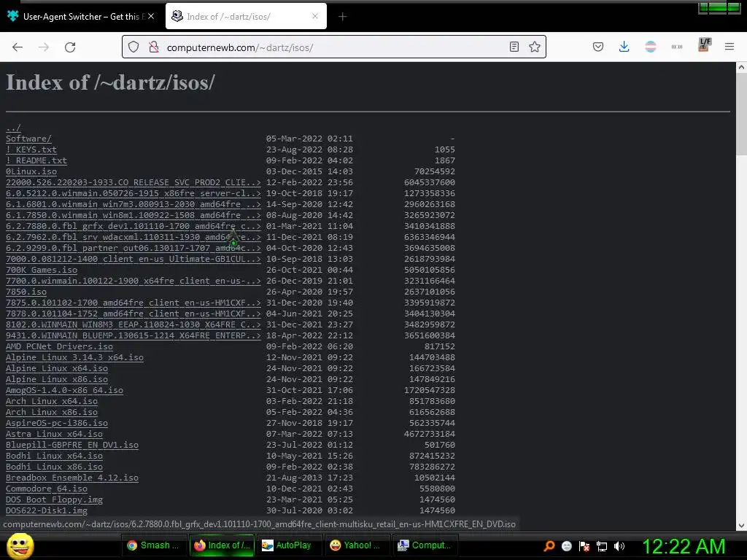Click the striped flag extension icon

pyautogui.click(x=650, y=47)
